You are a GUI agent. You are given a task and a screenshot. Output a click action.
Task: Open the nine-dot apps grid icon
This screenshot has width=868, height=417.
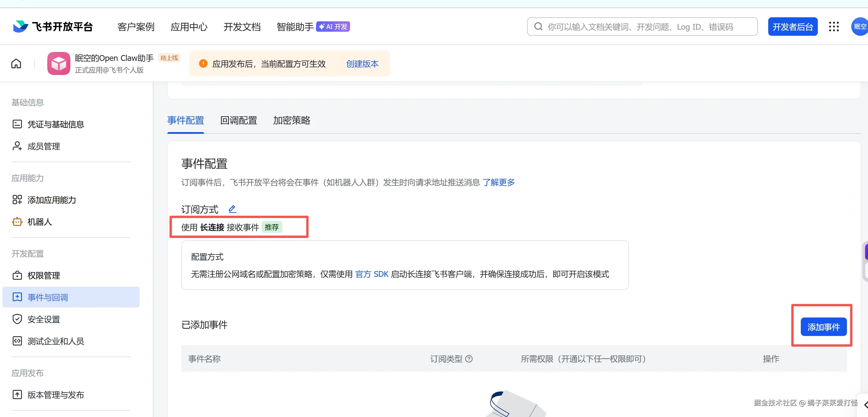click(x=834, y=27)
